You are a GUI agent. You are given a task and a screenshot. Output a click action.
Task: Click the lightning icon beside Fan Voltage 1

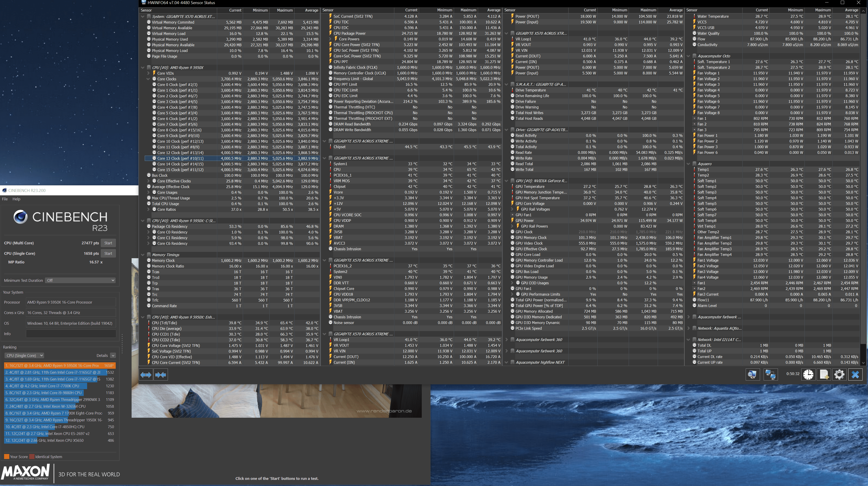point(694,73)
